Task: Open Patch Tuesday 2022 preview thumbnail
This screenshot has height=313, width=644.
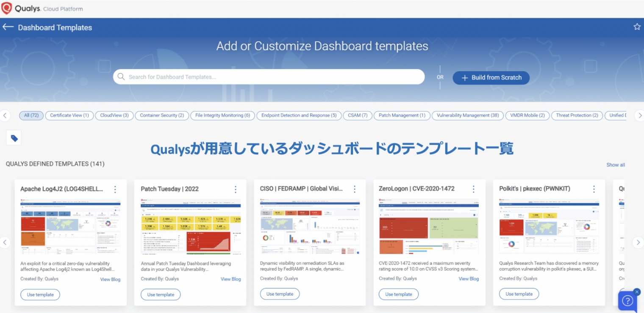Action: pyautogui.click(x=191, y=227)
